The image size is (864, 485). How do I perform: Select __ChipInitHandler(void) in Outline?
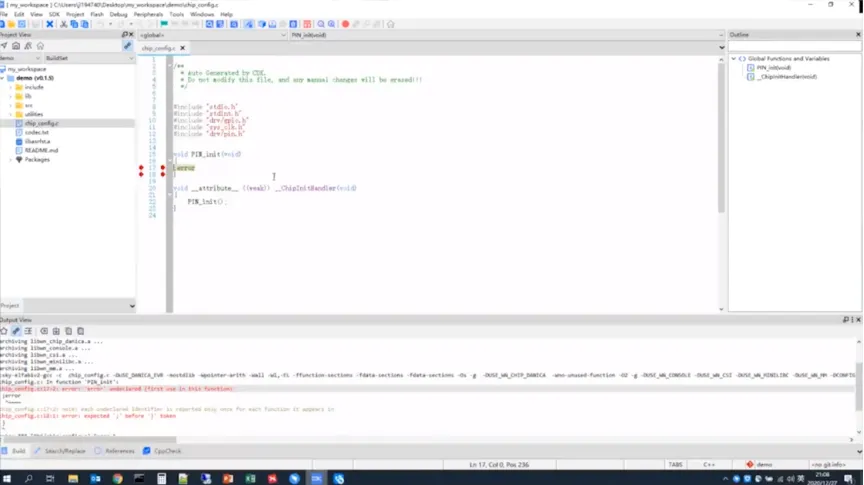point(786,77)
